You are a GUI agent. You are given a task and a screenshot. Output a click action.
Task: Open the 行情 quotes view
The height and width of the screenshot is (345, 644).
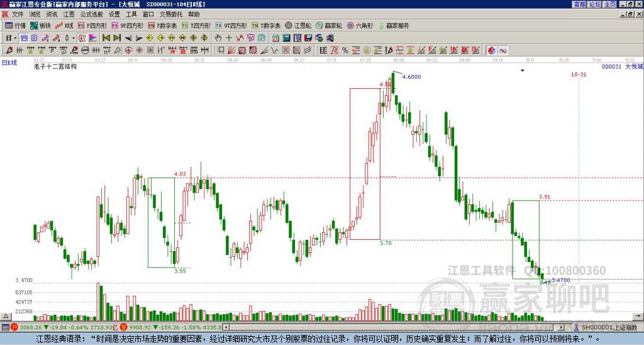pyautogui.click(x=16, y=25)
